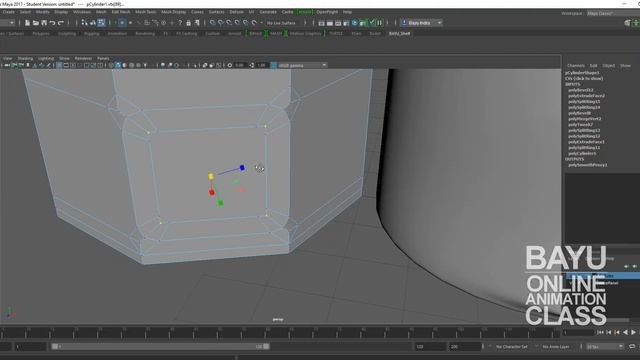Click the range slider left end handle
The width and height of the screenshot is (640, 360).
(x=55, y=347)
